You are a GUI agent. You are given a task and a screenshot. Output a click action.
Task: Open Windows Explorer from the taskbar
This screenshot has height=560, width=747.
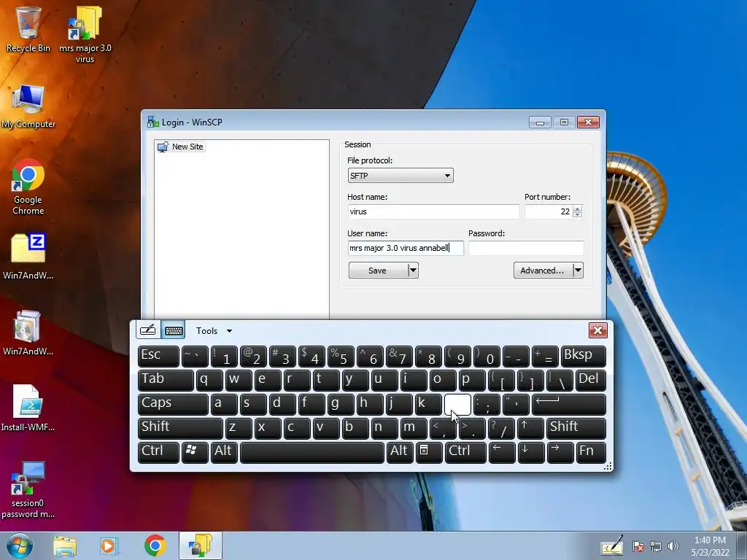(65, 546)
